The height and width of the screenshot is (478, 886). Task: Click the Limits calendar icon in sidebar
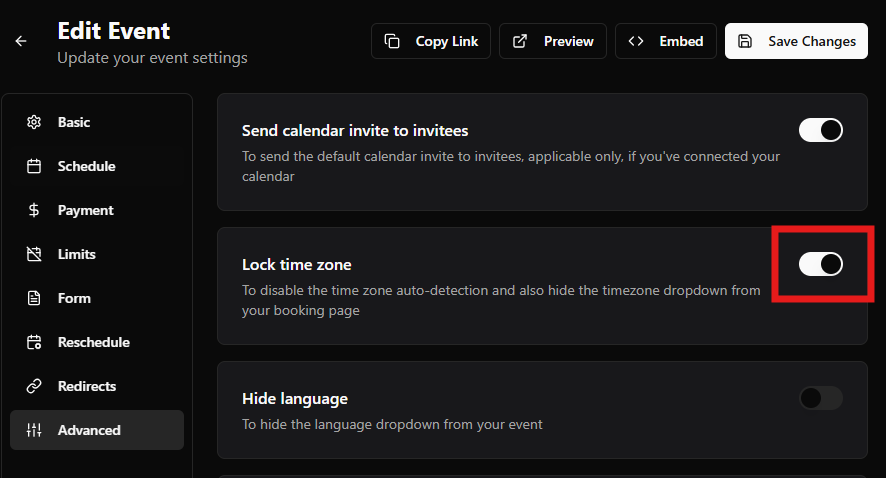coord(34,254)
